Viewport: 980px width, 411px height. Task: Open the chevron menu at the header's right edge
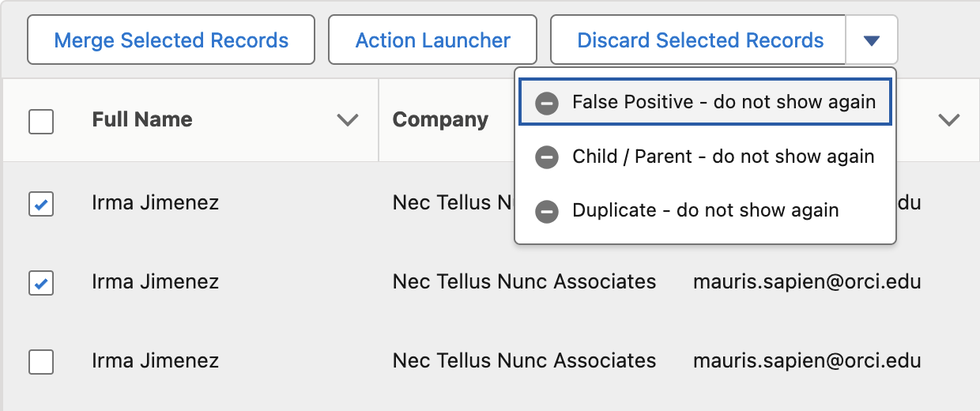[x=948, y=120]
